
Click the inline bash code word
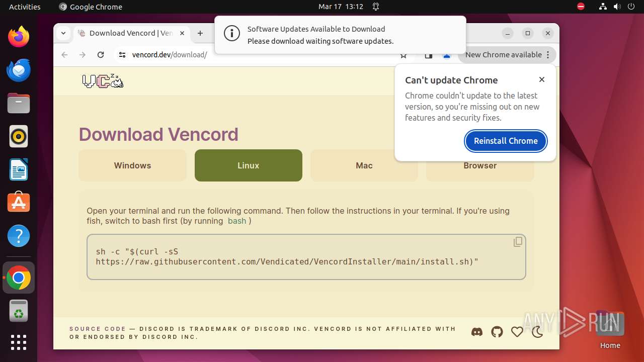pyautogui.click(x=237, y=221)
